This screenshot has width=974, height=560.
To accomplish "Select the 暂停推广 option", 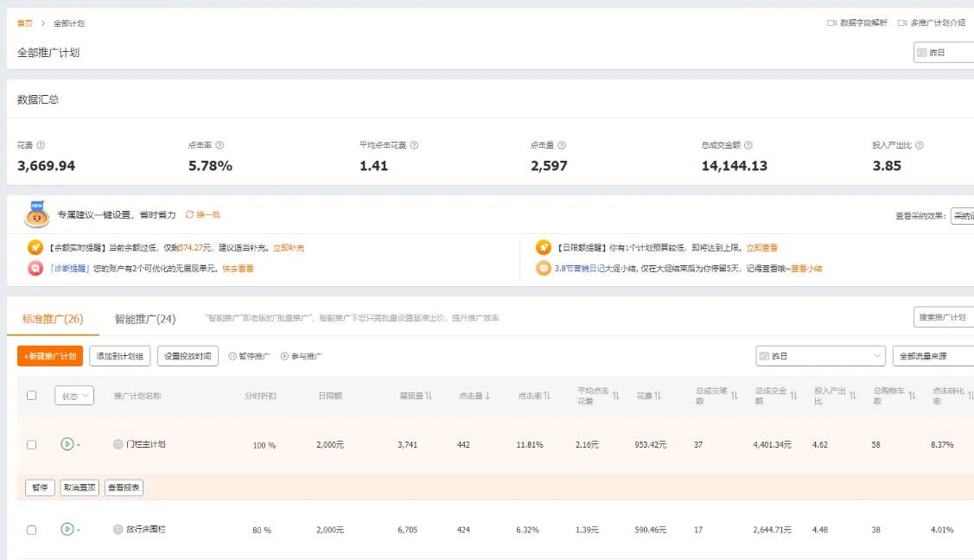I will tap(249, 356).
